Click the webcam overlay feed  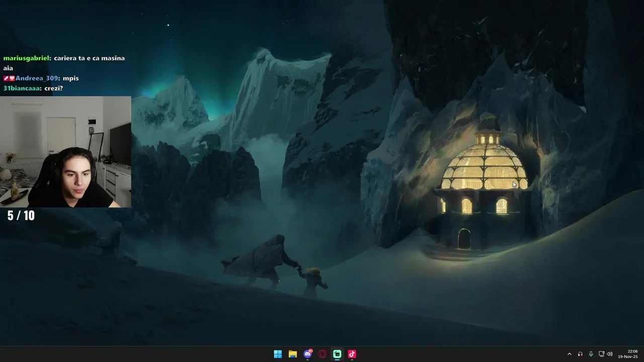pyautogui.click(x=65, y=152)
